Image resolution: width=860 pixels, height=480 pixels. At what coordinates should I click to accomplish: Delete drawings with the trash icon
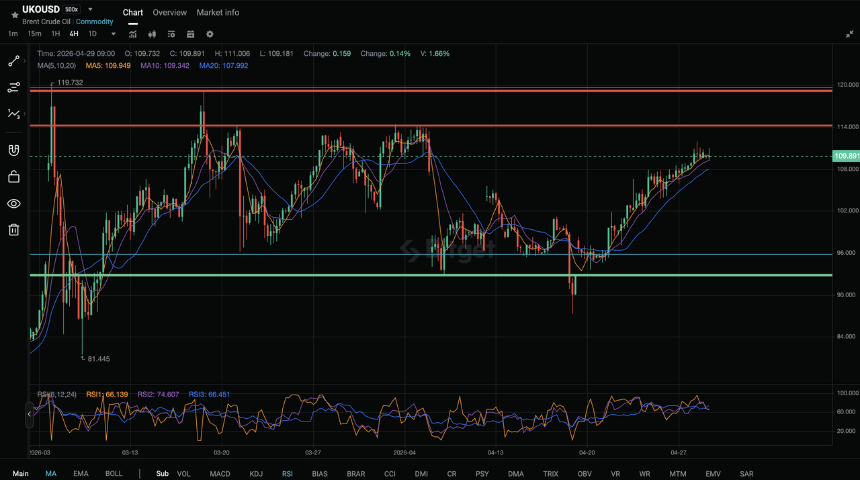14,230
